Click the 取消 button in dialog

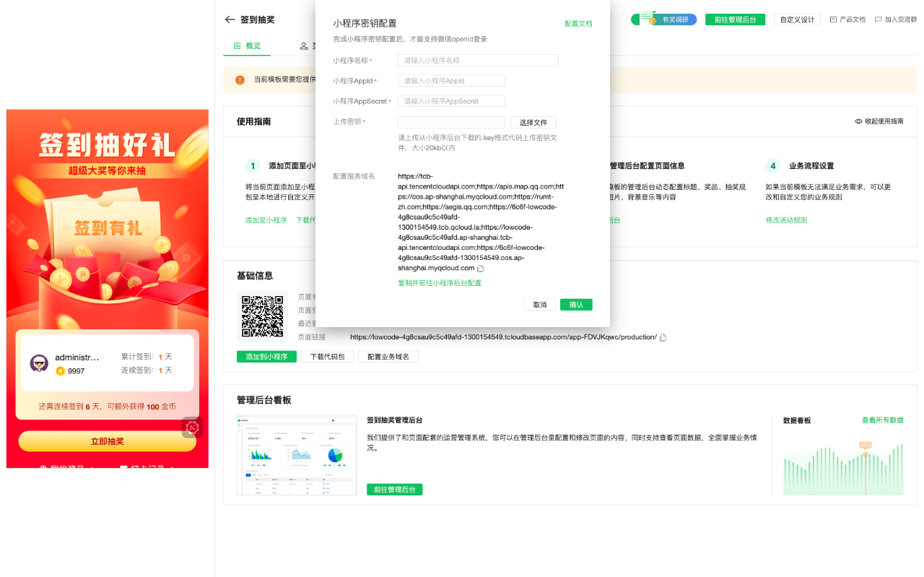pyautogui.click(x=540, y=305)
